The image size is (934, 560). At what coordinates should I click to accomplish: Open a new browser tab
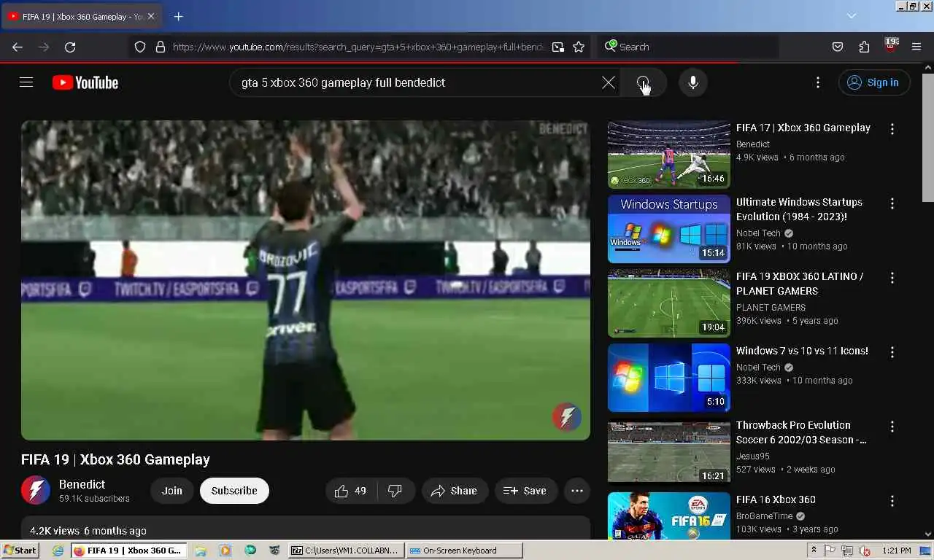point(178,16)
